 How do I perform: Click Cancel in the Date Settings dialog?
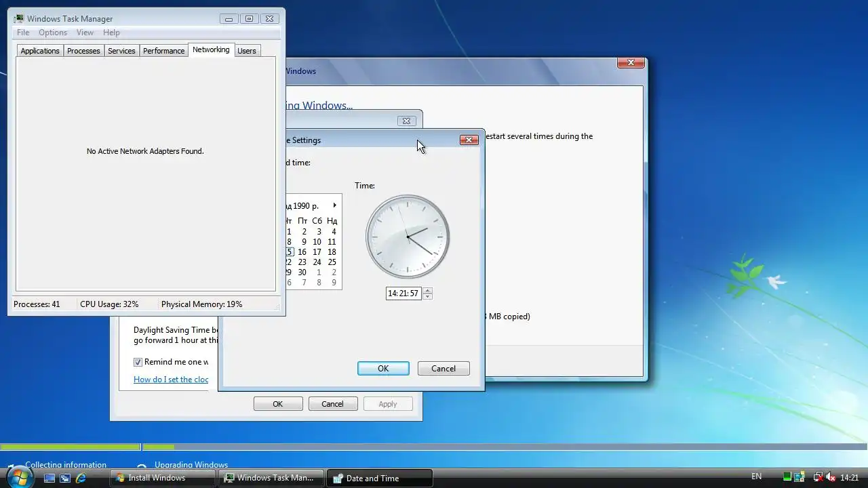tap(443, 369)
